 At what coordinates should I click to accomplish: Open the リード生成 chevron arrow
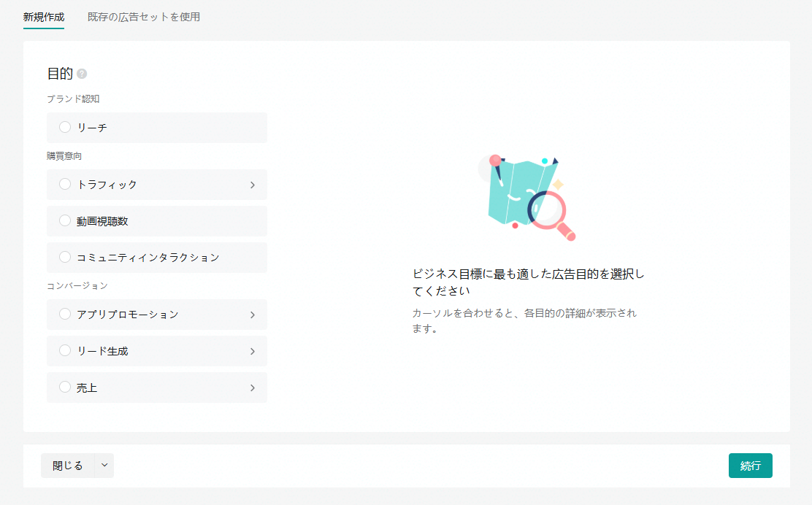(253, 351)
